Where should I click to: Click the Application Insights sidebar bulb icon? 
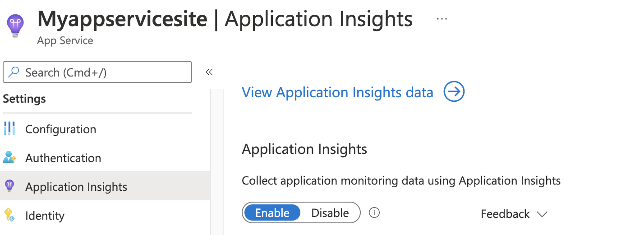point(9,186)
